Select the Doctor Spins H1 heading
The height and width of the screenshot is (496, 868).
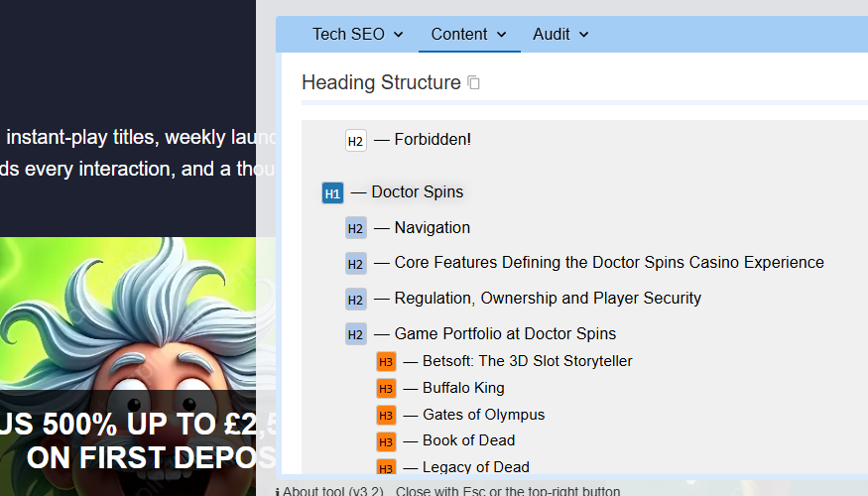[417, 192]
